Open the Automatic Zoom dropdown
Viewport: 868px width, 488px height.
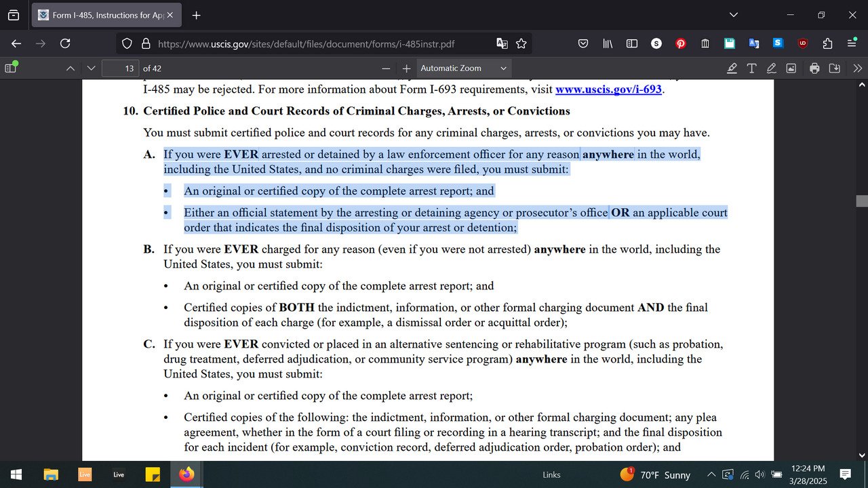coord(464,68)
